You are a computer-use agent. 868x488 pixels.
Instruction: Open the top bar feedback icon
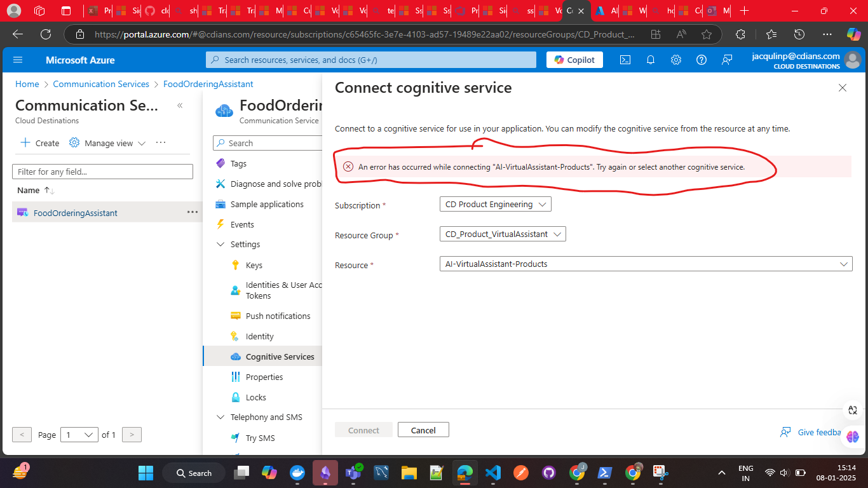tap(727, 60)
